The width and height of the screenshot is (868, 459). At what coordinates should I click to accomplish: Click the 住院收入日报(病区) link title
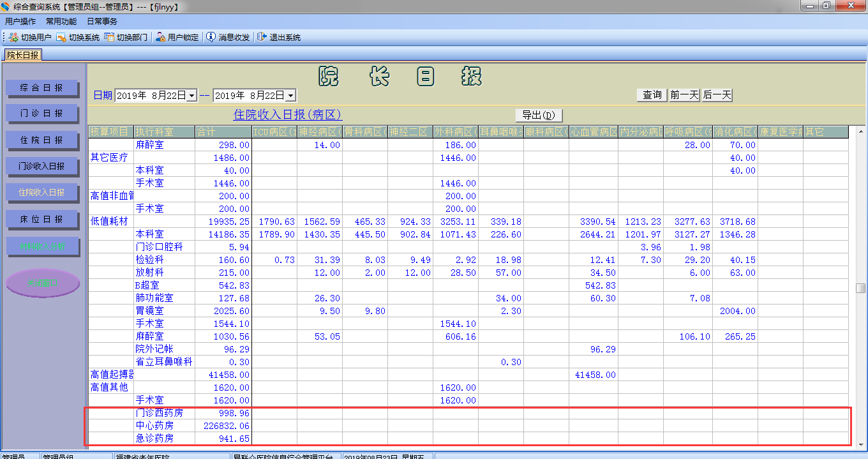coord(288,115)
